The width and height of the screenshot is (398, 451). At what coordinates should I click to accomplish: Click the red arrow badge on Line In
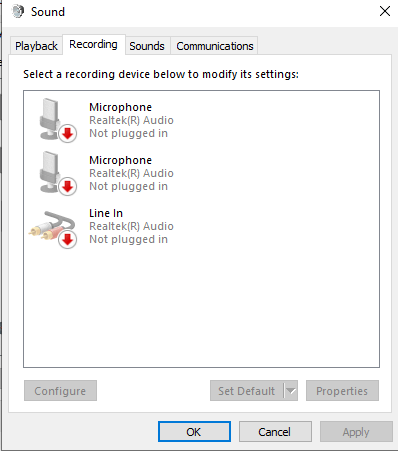[x=68, y=239]
